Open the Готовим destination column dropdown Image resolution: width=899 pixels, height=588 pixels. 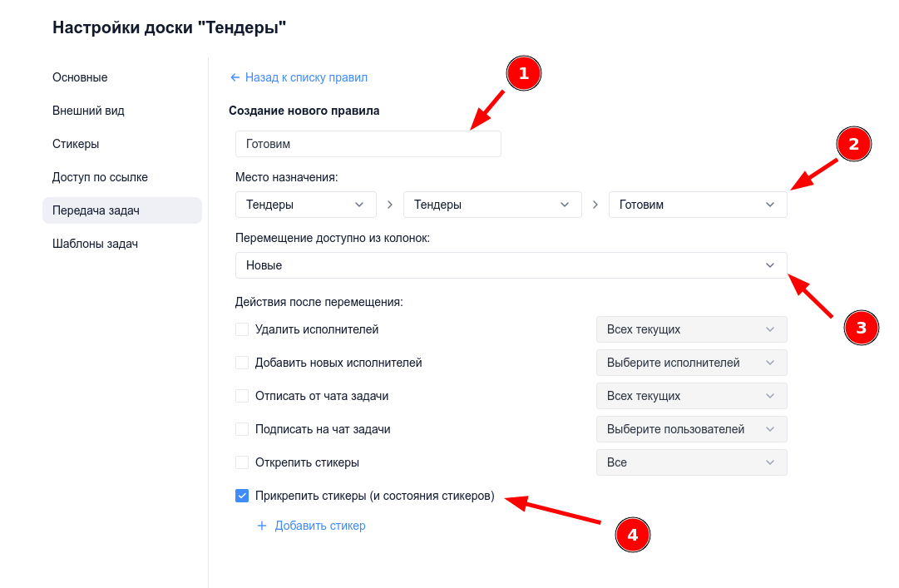click(698, 204)
